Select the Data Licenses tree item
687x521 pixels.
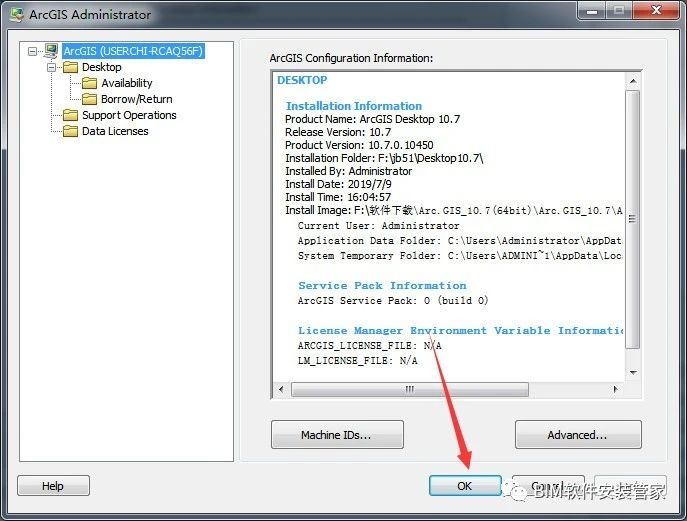coord(115,131)
